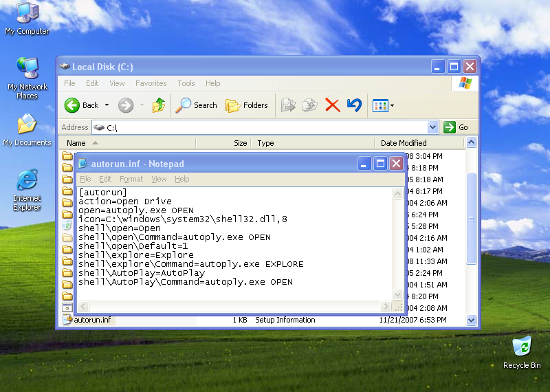Open the My Documents desktop icon

(x=27, y=129)
